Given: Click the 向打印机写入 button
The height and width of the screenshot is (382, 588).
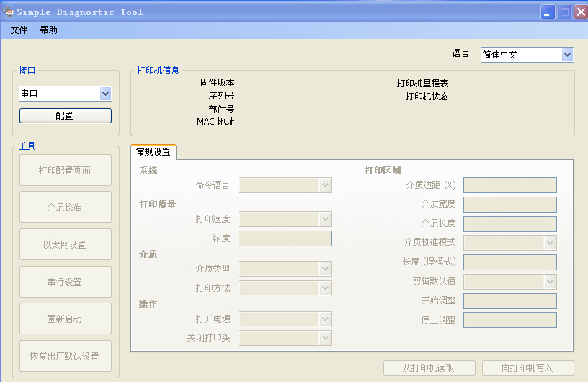Looking at the screenshot, I should click(x=527, y=368).
